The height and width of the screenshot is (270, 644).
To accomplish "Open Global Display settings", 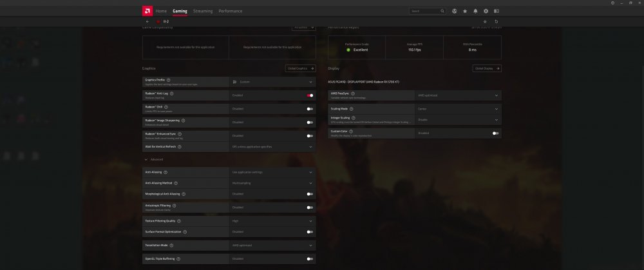I will click(487, 68).
